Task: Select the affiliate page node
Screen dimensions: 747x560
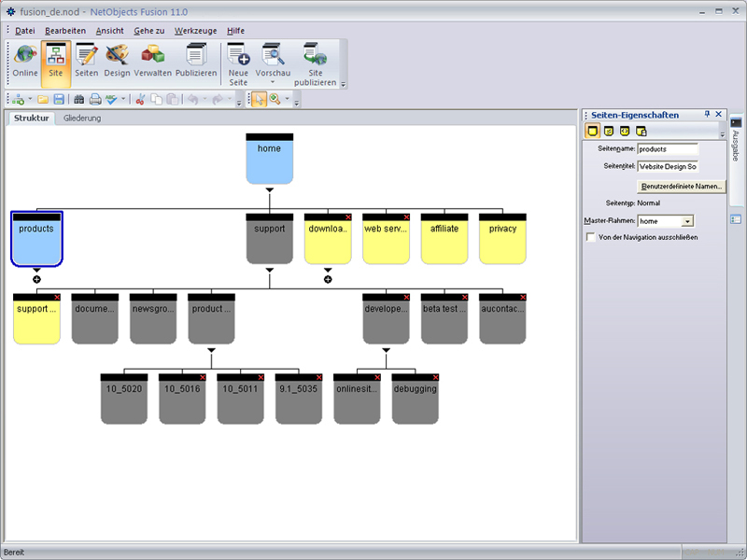Action: pyautogui.click(x=444, y=239)
